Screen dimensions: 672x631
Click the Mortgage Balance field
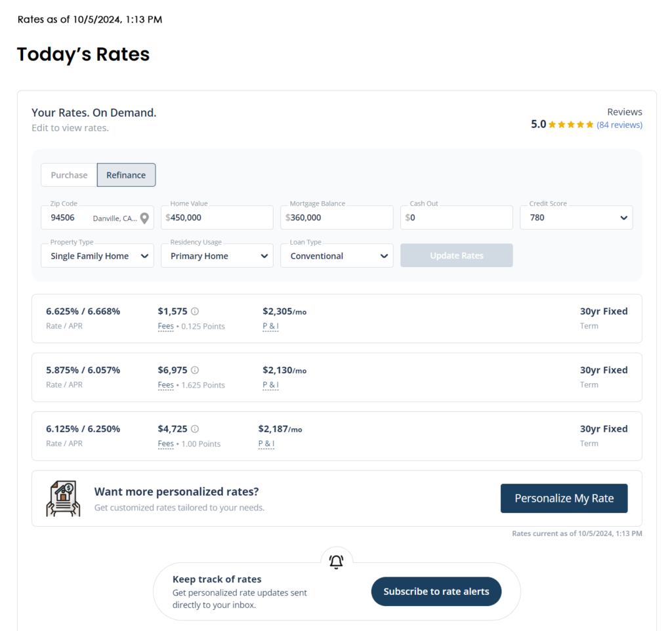click(337, 218)
